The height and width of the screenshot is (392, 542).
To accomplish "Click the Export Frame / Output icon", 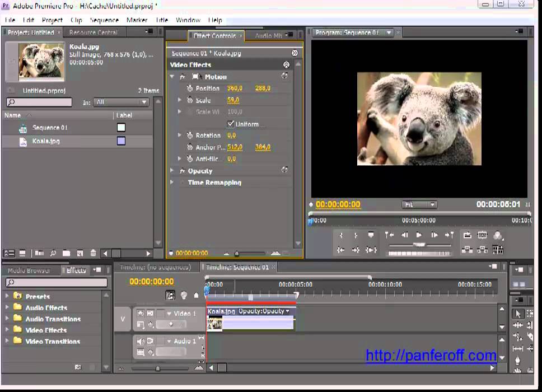I will (x=498, y=235).
